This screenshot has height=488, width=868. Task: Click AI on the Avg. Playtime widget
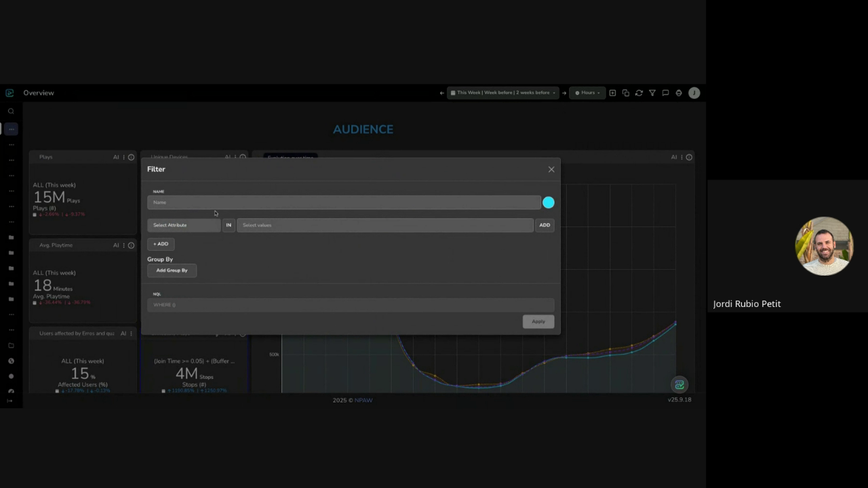tap(116, 245)
